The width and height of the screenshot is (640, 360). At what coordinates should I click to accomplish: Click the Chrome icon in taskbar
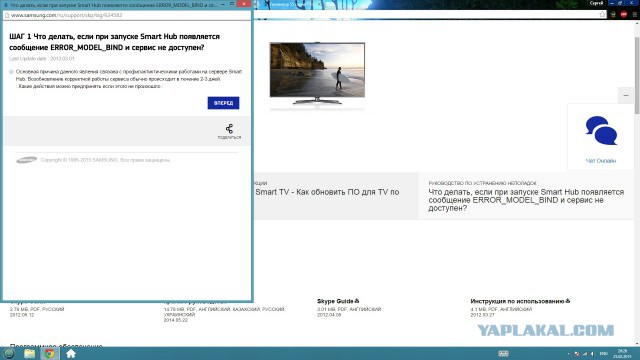49,353
